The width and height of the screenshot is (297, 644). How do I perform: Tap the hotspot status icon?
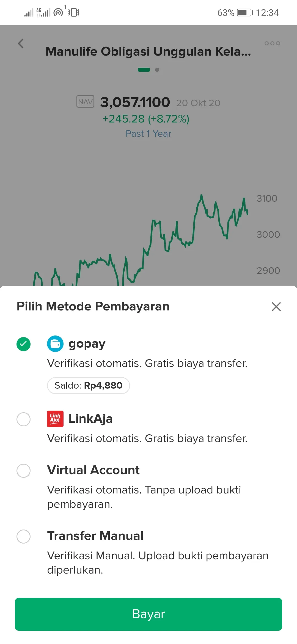coord(58,12)
